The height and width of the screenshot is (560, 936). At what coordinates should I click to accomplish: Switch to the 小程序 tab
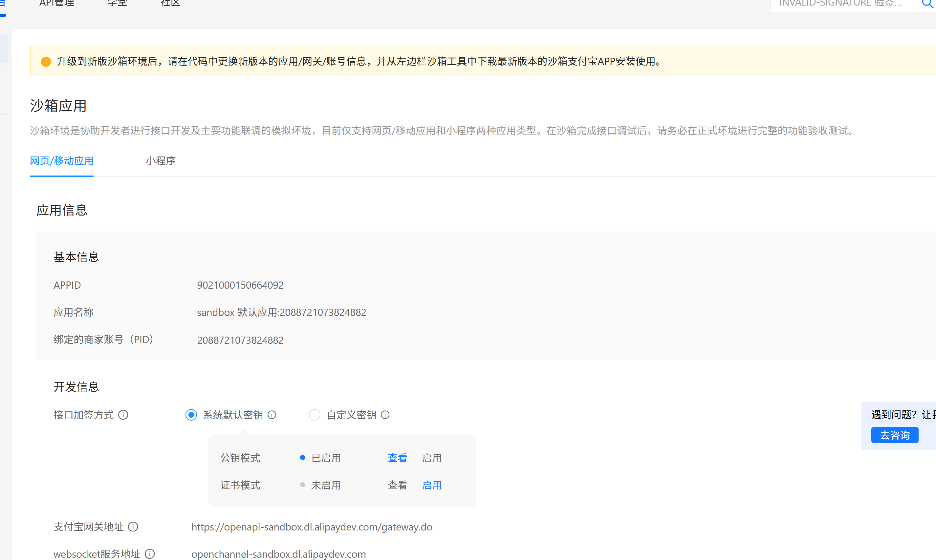pos(161,161)
